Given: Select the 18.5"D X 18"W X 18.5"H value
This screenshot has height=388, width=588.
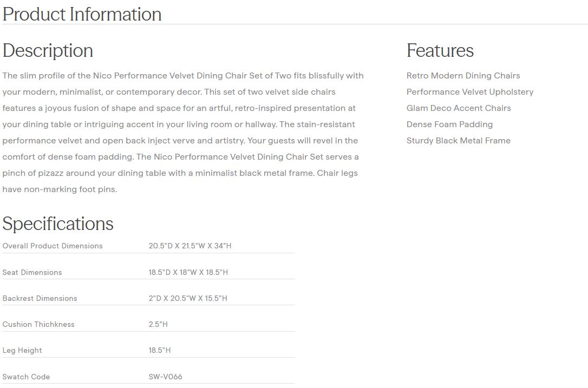Looking at the screenshot, I should (188, 272).
